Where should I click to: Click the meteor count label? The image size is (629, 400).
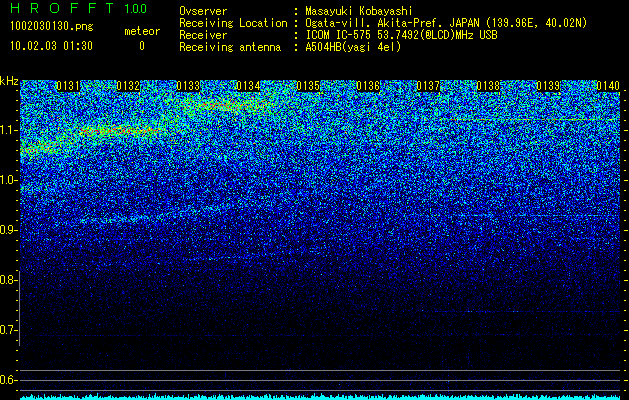click(x=142, y=31)
